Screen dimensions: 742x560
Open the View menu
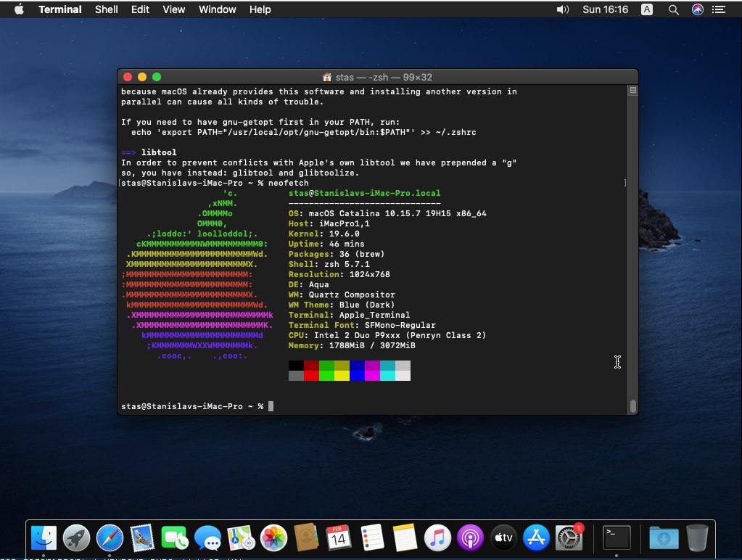point(173,9)
